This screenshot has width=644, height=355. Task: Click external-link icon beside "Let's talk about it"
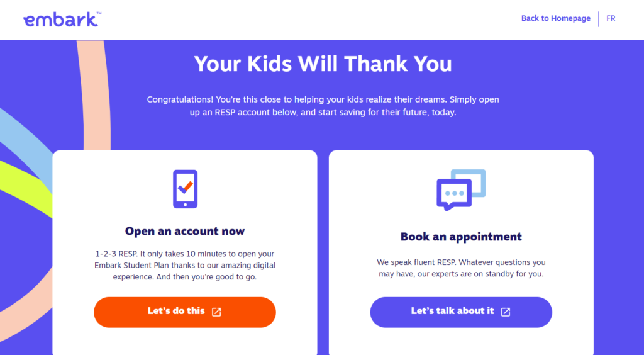pos(505,312)
